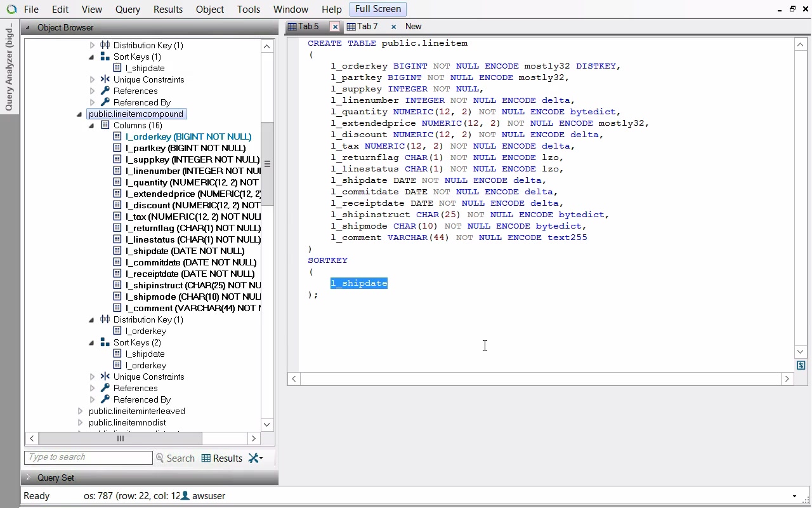Click the Aginity logo icon in menu bar
This screenshot has width=812, height=508.
(x=11, y=10)
